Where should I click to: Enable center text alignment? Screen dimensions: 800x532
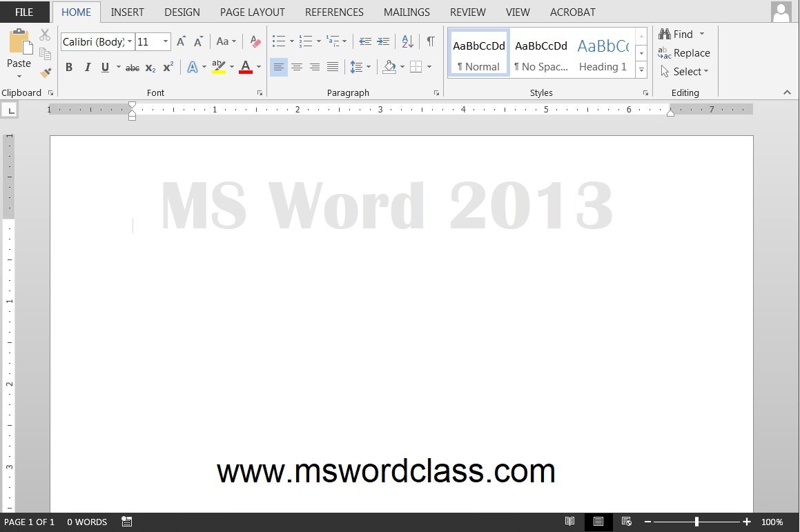[297, 67]
